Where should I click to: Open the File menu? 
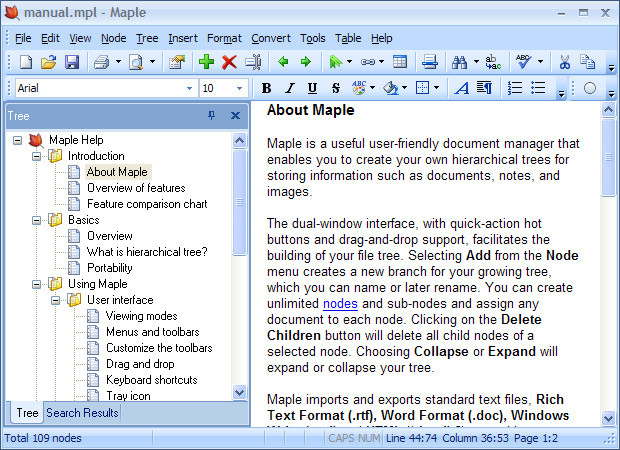(x=23, y=38)
